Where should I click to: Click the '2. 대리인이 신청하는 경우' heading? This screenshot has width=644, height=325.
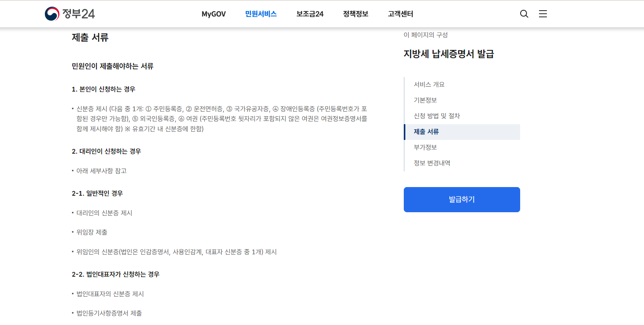click(106, 151)
